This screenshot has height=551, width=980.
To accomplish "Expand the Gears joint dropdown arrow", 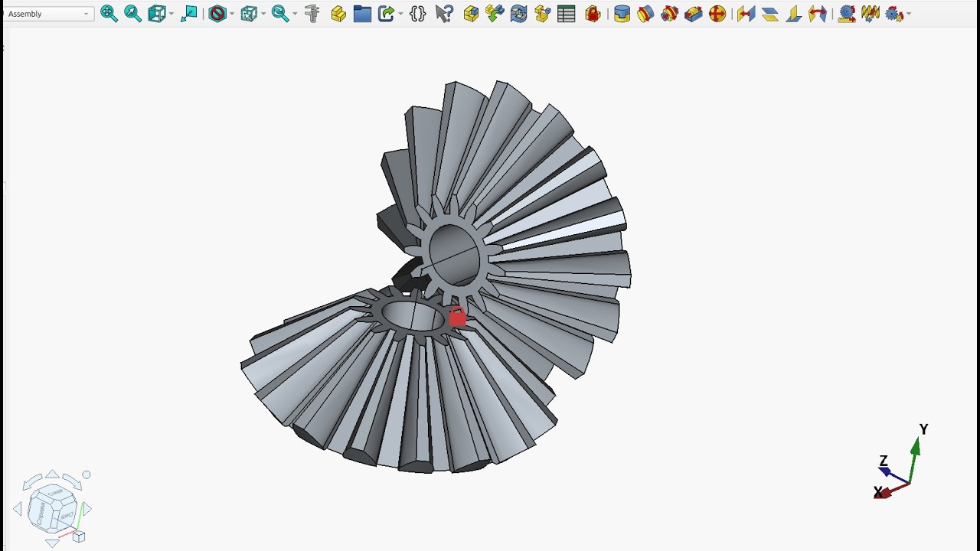I will [908, 14].
